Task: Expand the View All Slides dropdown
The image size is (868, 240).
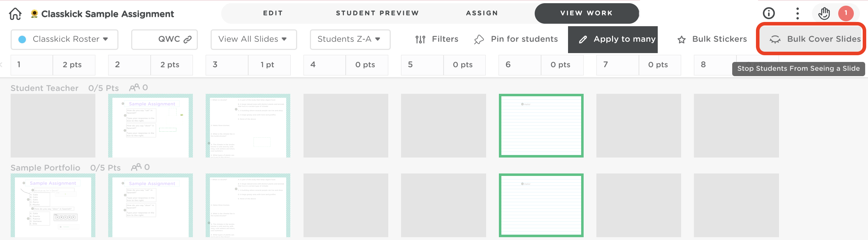Action: pyautogui.click(x=254, y=39)
